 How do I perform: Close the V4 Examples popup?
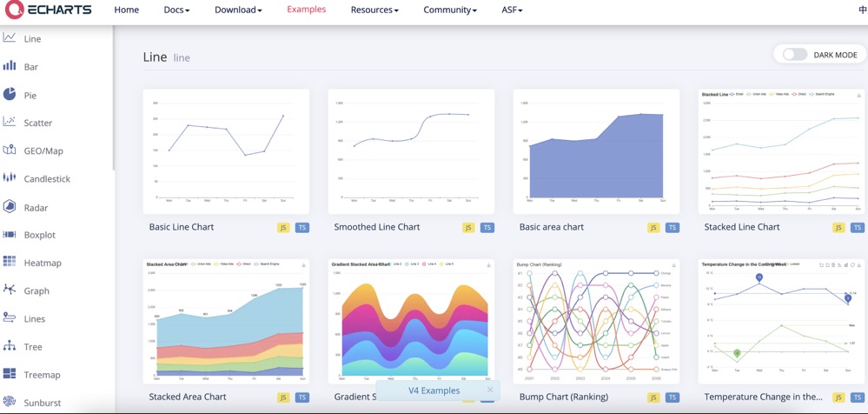[490, 390]
